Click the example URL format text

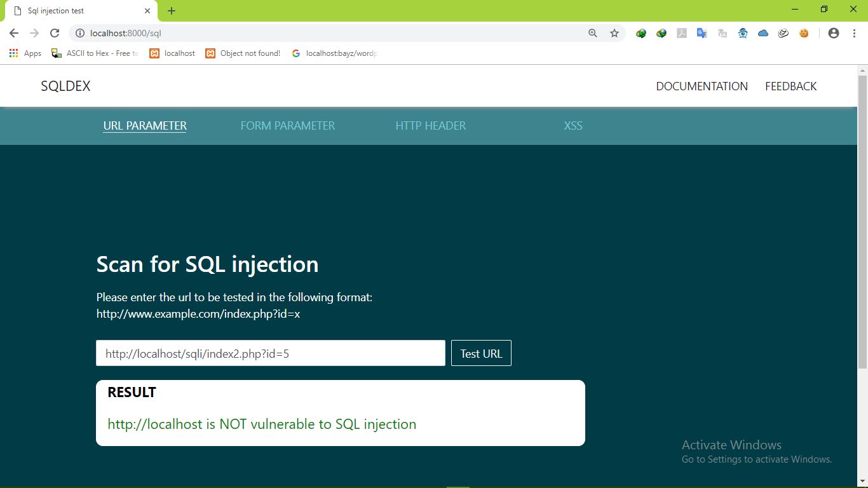coord(198,314)
